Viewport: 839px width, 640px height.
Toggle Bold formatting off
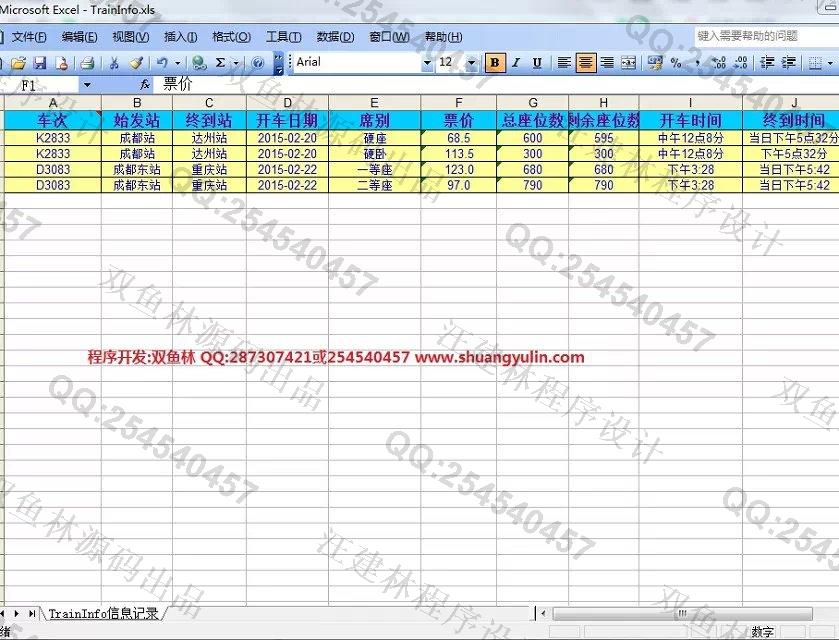(x=494, y=63)
